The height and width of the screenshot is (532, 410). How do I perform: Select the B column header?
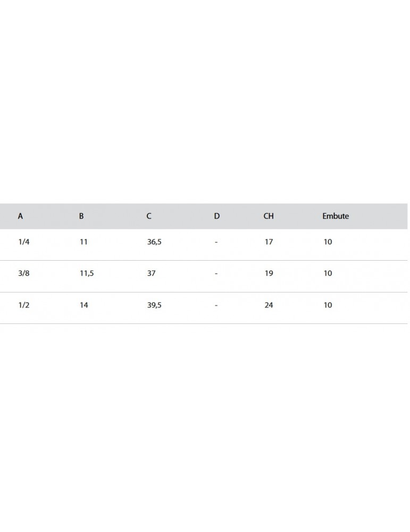[81, 217]
